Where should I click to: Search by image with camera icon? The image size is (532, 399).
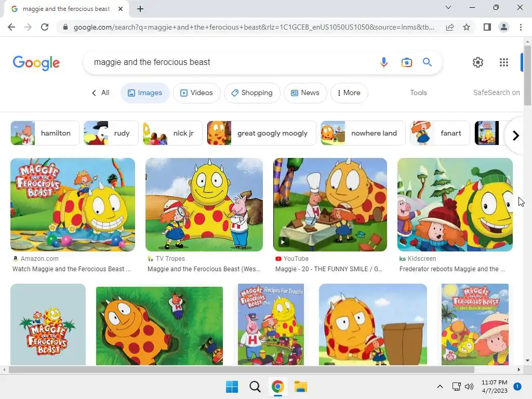[x=406, y=62]
